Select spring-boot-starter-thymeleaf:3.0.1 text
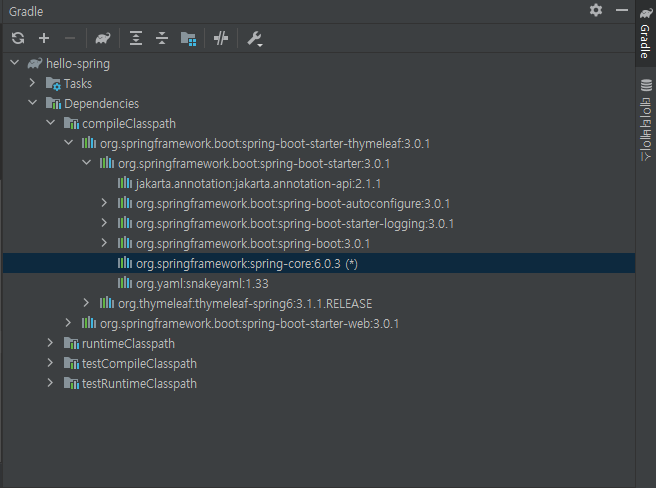Screen dimensions: 656x488 click(265, 144)
